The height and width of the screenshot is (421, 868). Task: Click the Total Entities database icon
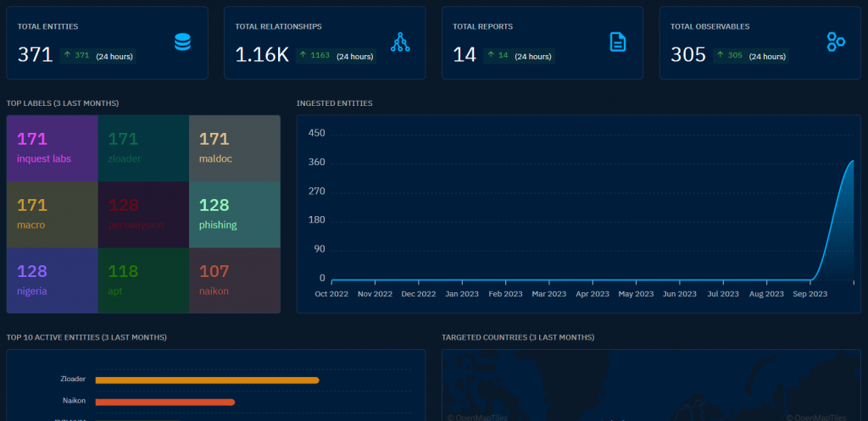pyautogui.click(x=182, y=42)
